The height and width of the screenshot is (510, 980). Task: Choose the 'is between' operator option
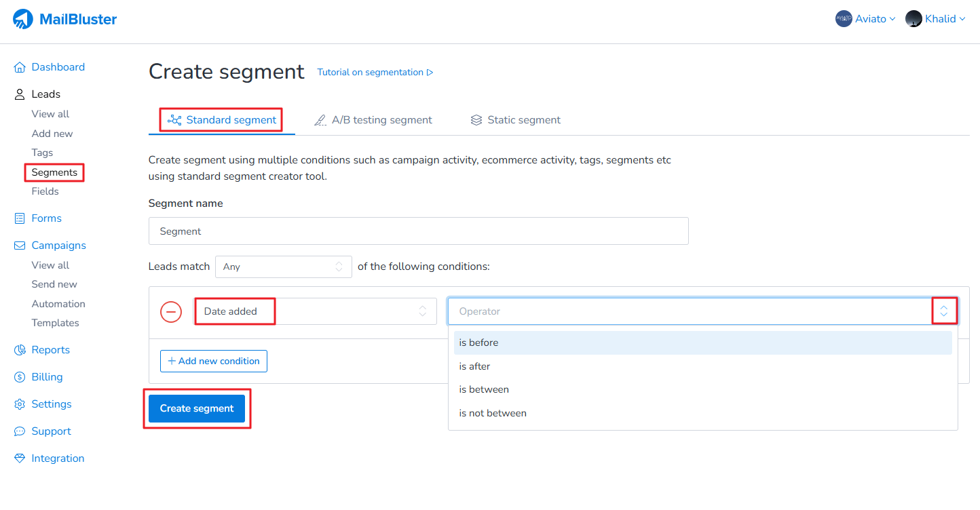(x=484, y=389)
